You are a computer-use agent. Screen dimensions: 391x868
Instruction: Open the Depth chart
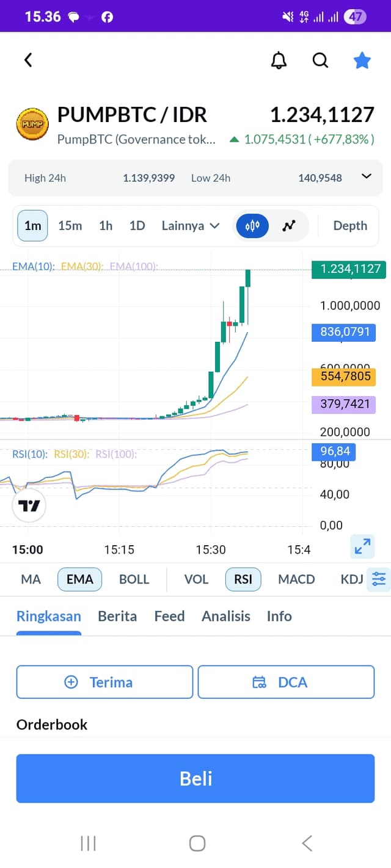[x=350, y=226]
